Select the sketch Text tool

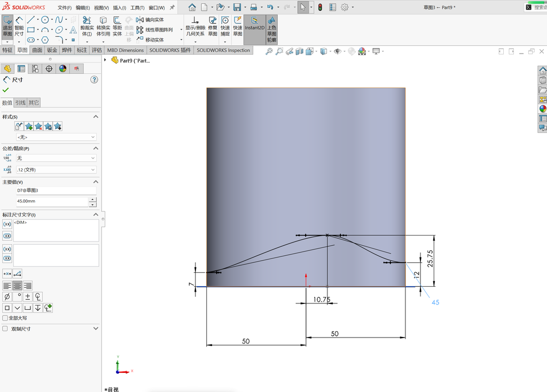tap(73, 30)
